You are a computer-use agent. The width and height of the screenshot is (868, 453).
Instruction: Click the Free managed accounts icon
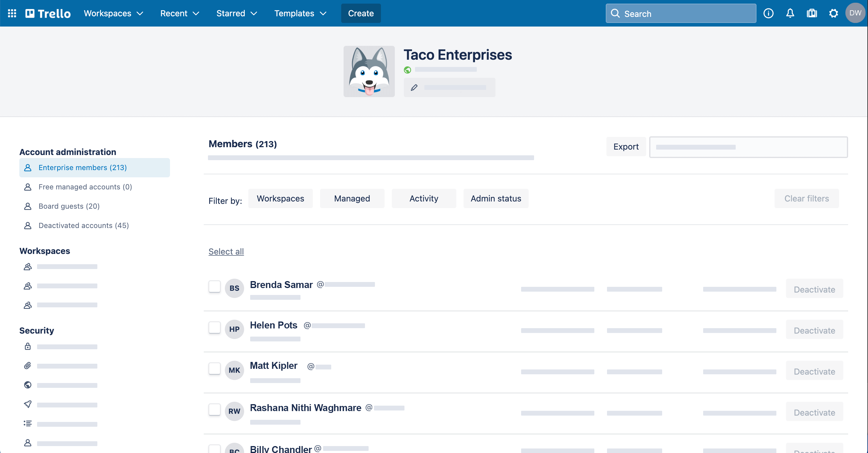(x=28, y=187)
